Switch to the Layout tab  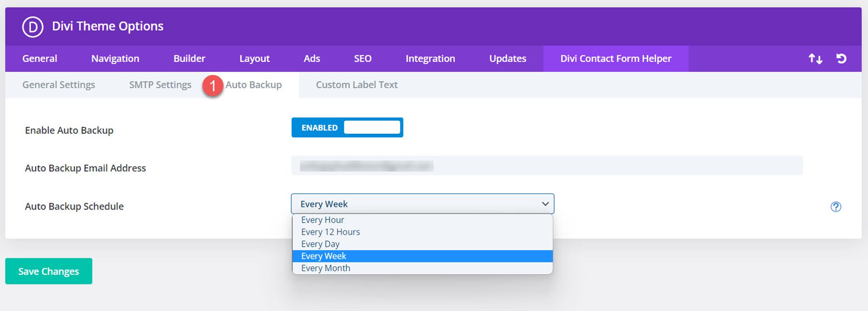pyautogui.click(x=255, y=58)
